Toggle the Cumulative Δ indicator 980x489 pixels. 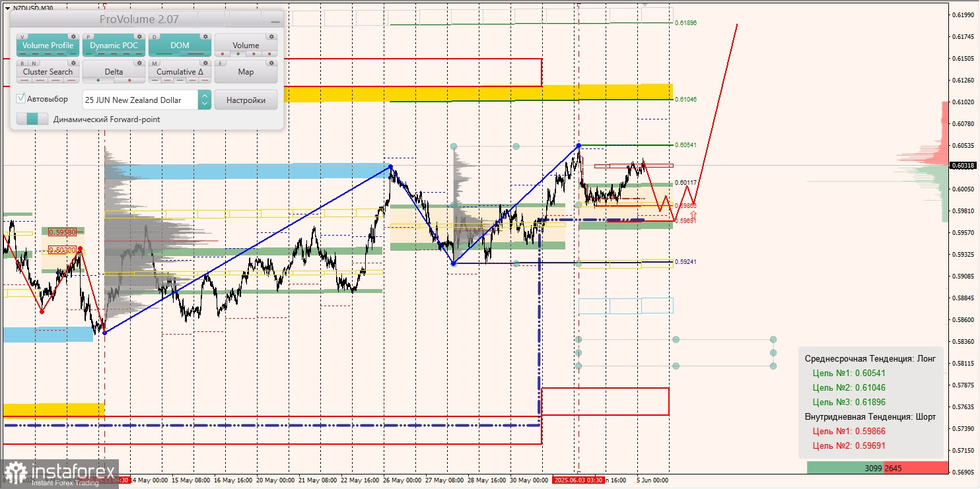180,72
